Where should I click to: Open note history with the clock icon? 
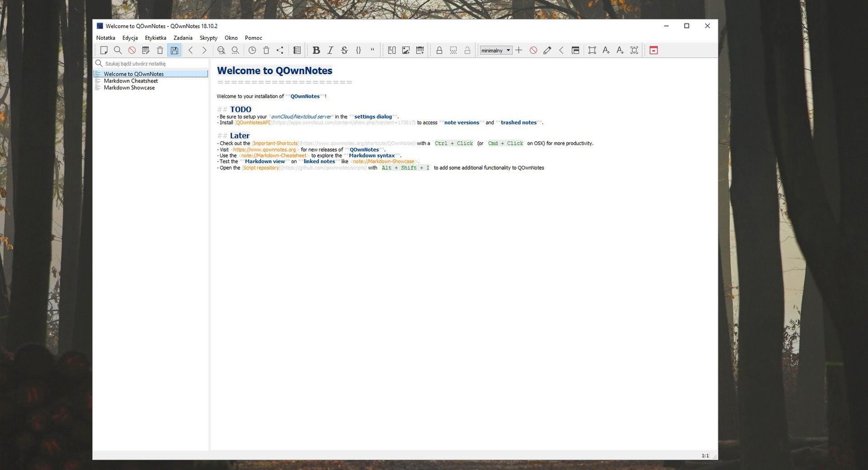[252, 50]
